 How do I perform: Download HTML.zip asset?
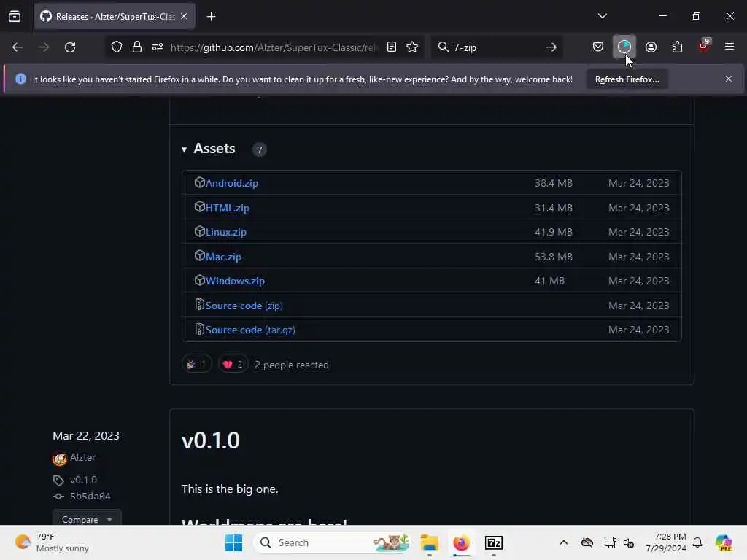tap(228, 208)
